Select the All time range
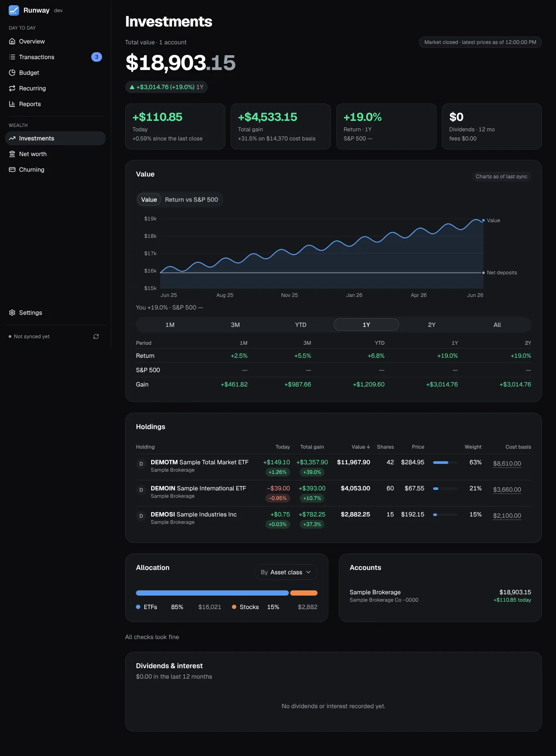This screenshot has height=756, width=556. click(497, 325)
